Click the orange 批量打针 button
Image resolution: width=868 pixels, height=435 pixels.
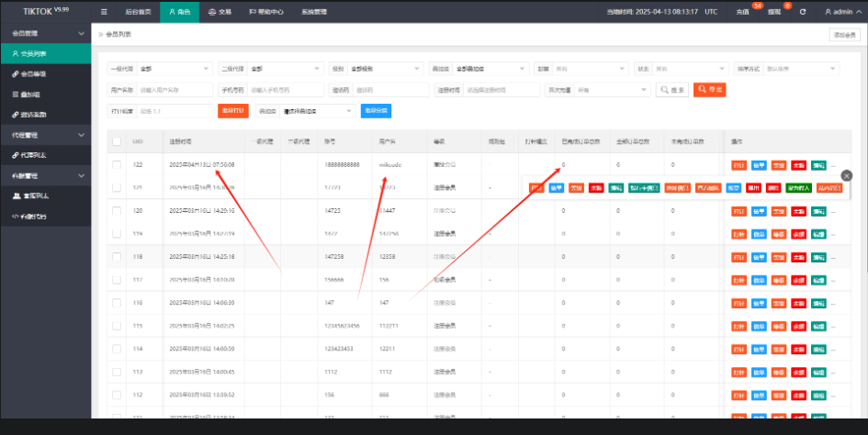[x=233, y=111]
